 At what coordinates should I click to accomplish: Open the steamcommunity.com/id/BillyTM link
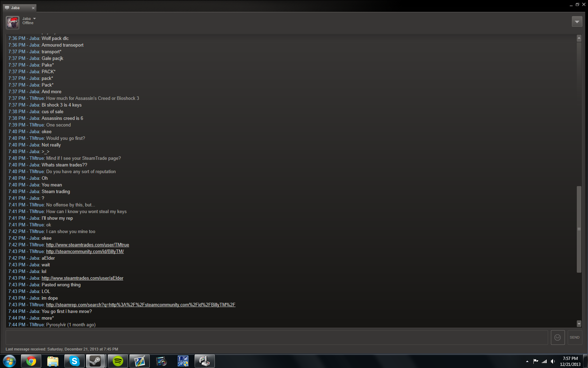85,252
